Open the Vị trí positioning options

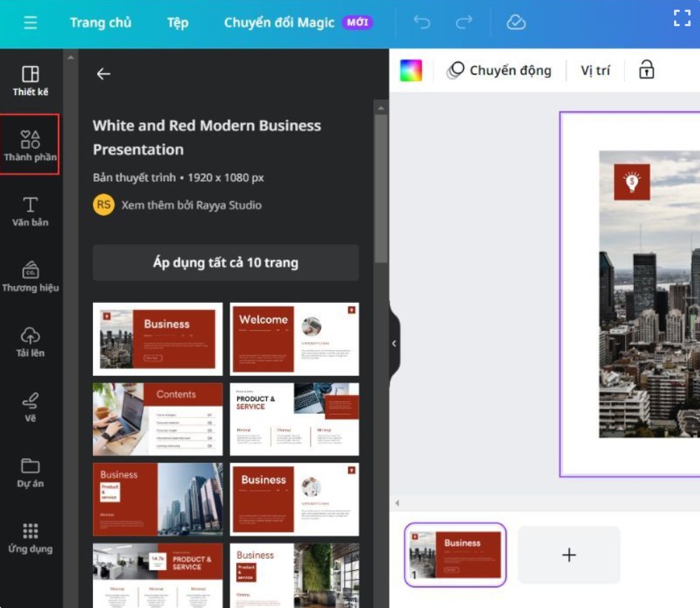595,70
